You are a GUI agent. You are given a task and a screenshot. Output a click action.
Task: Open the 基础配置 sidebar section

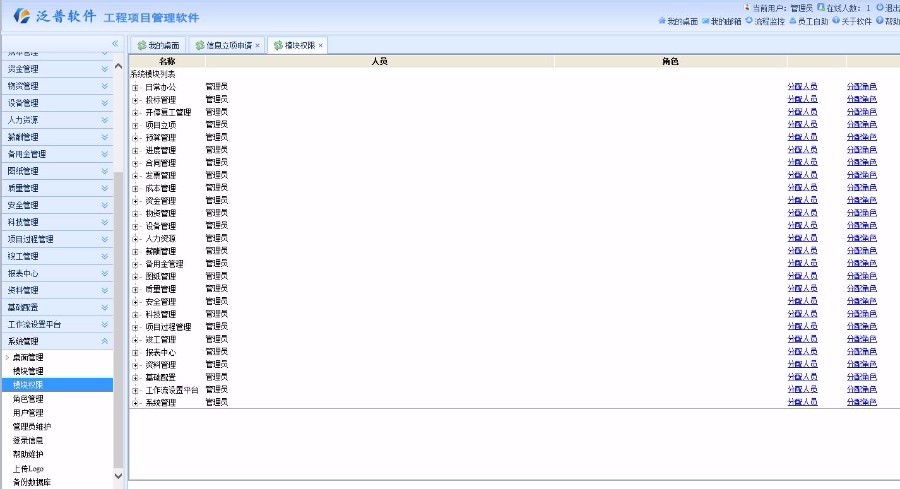[57, 307]
